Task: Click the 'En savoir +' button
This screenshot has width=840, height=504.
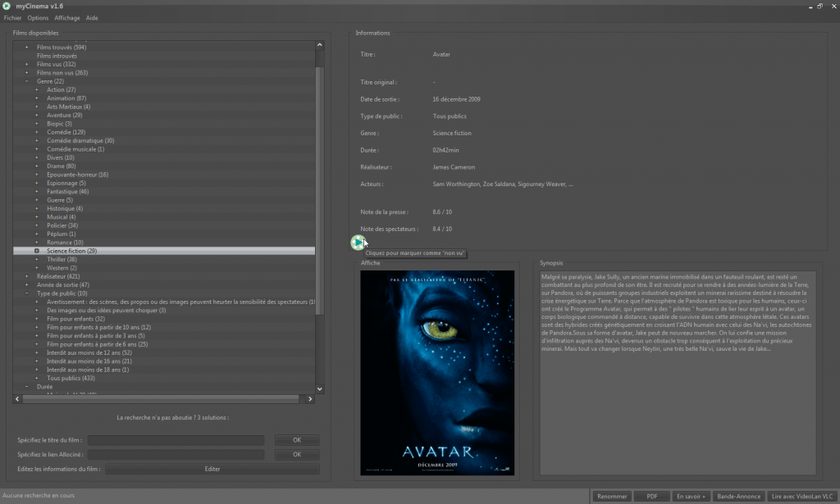Action: (x=691, y=497)
